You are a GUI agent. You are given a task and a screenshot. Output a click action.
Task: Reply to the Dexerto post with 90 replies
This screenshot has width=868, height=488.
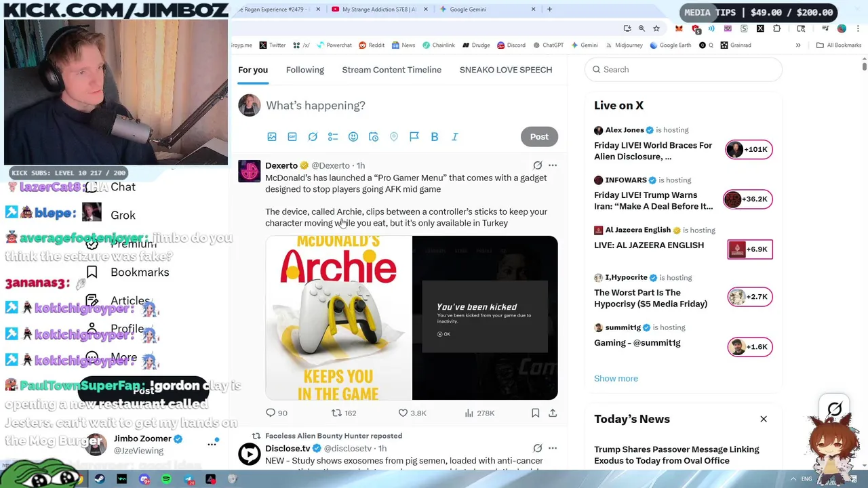(277, 413)
